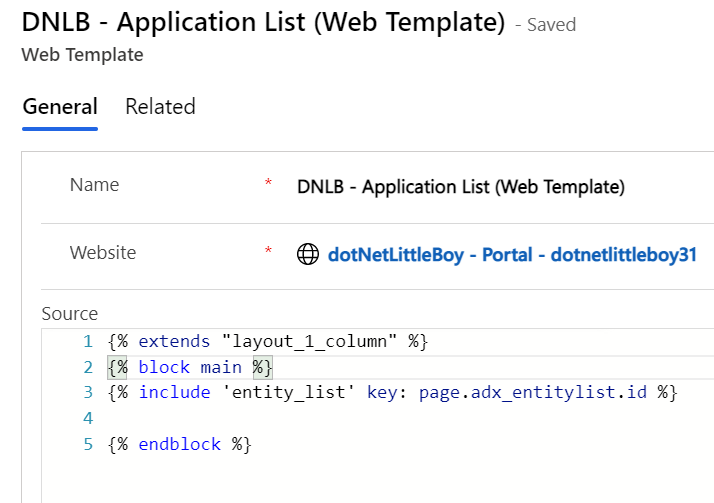Image resolution: width=714 pixels, height=503 pixels.
Task: Select the General tab
Action: coord(60,107)
